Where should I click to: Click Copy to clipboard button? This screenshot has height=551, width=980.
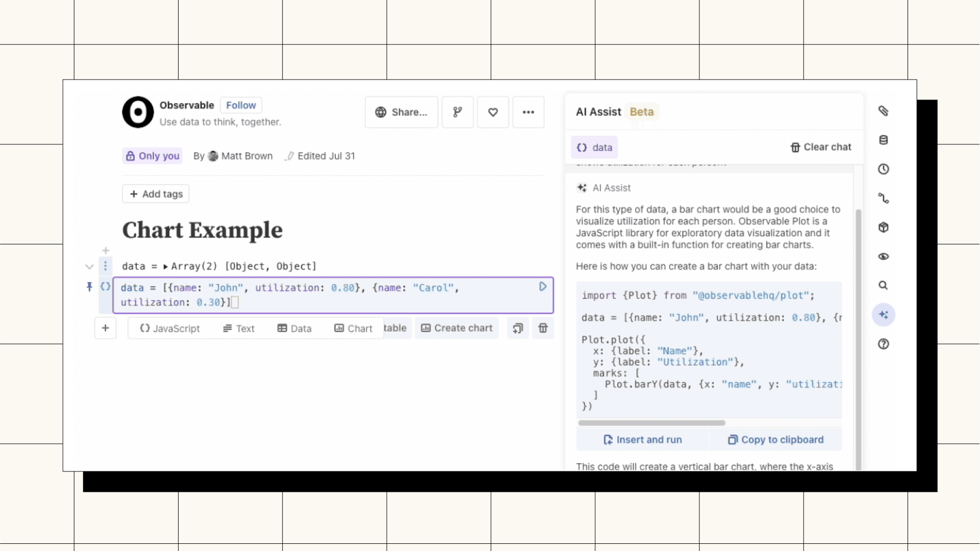pos(776,440)
